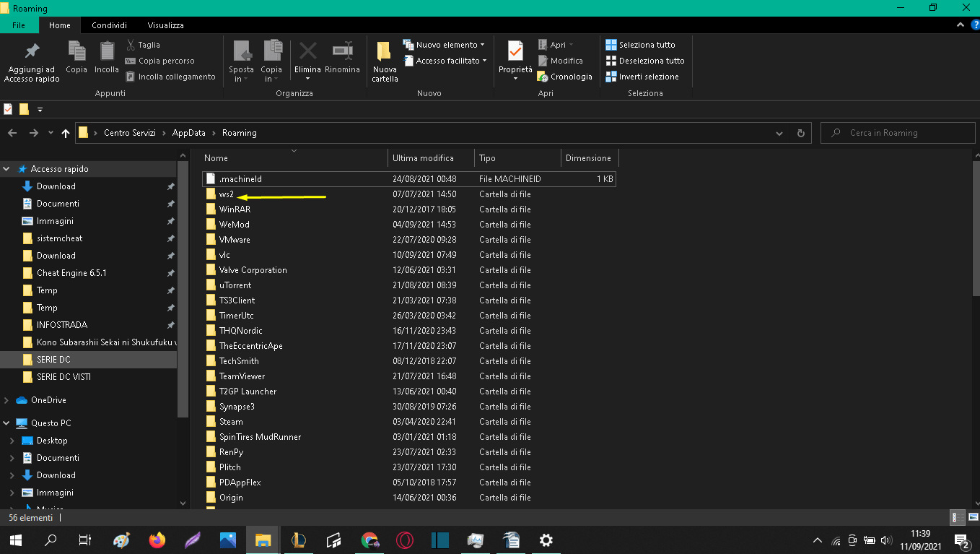The width and height of the screenshot is (980, 554).
Task: Create a folder with Nuova cartella
Action: pyautogui.click(x=385, y=61)
